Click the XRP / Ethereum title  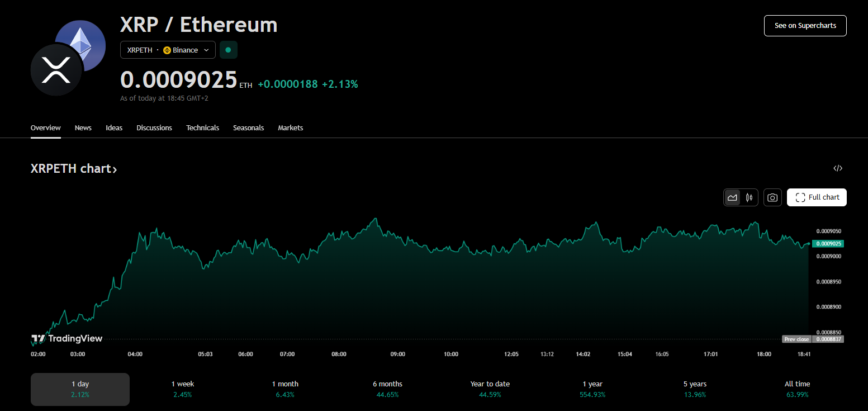[199, 25]
